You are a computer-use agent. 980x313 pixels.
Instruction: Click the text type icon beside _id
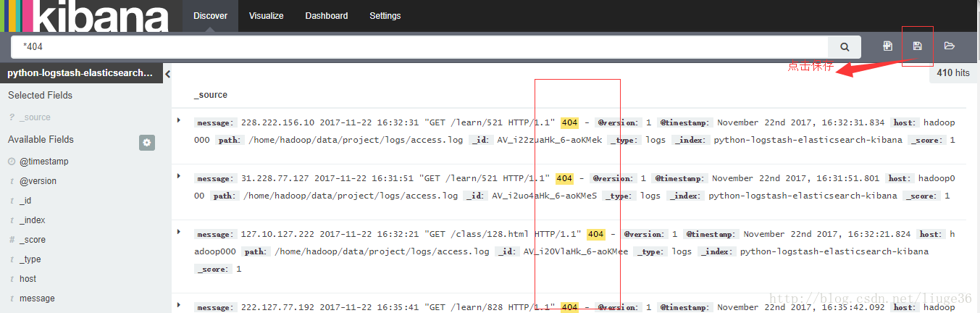point(12,201)
